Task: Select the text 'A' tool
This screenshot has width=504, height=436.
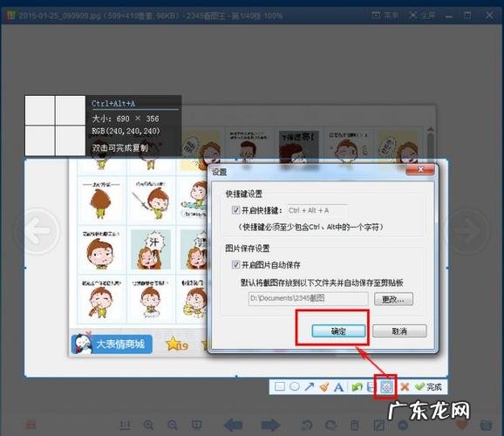Action: coord(338,387)
